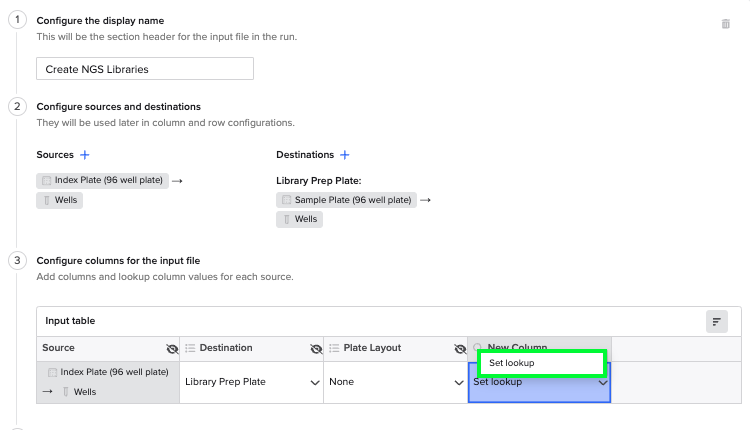Expand the Set lookup cell dropdown
Screen dimensions: 750x430
click(603, 383)
